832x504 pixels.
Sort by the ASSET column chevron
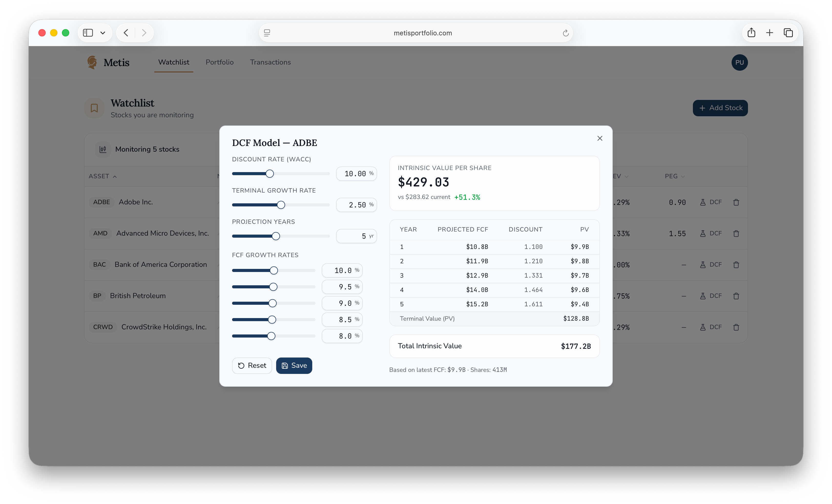point(115,176)
